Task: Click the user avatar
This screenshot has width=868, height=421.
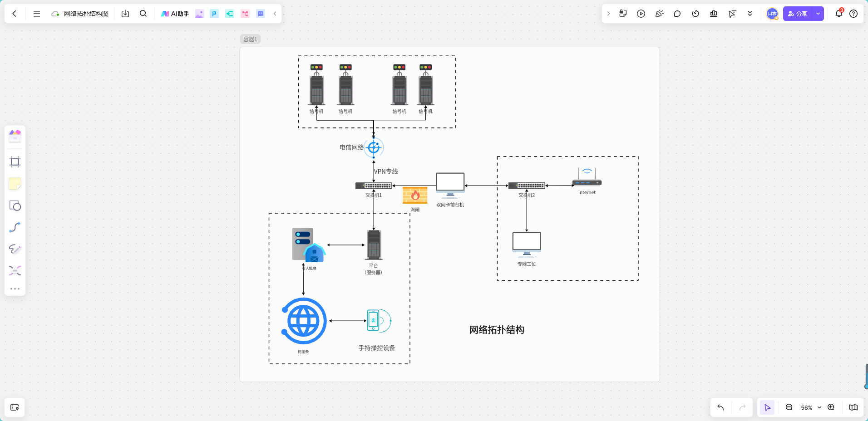Action: 772,14
